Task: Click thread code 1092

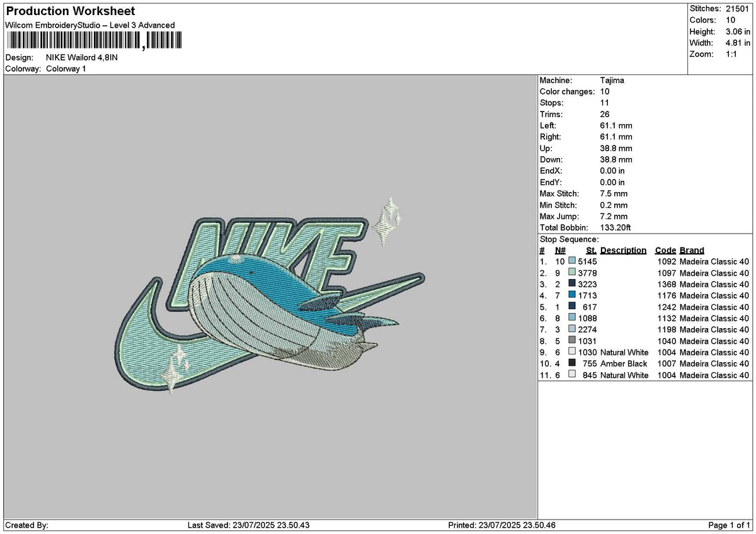Action: (667, 261)
